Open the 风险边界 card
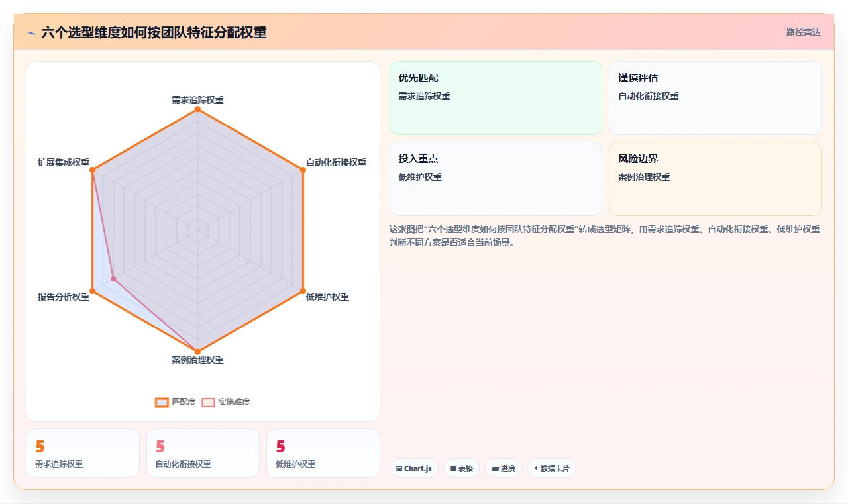The width and height of the screenshot is (848, 504). pyautogui.click(x=715, y=179)
